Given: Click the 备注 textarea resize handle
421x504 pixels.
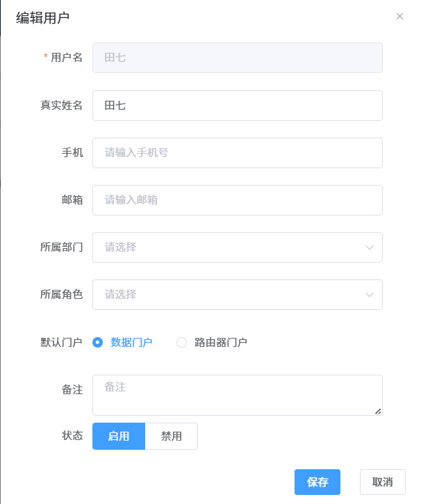Looking at the screenshot, I should 378,411.
